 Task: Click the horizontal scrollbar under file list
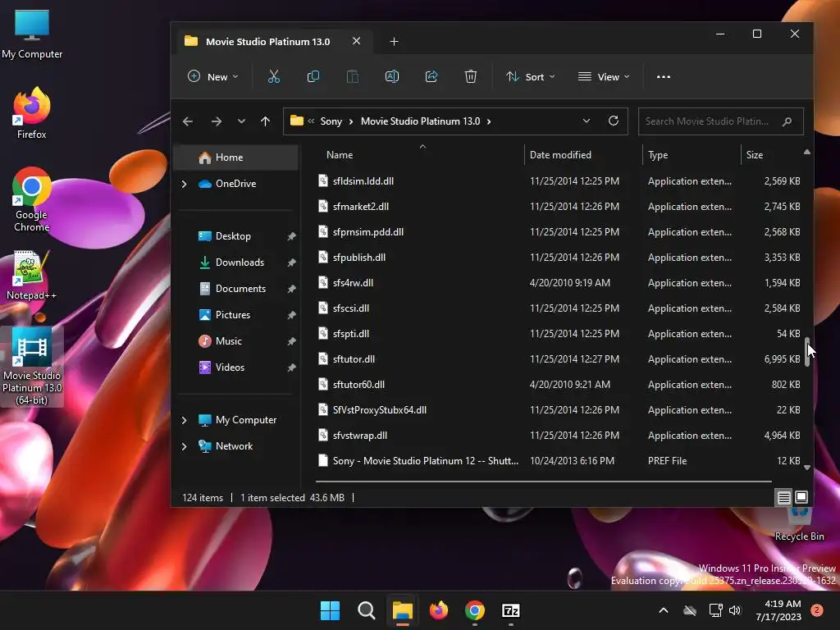tap(544, 482)
